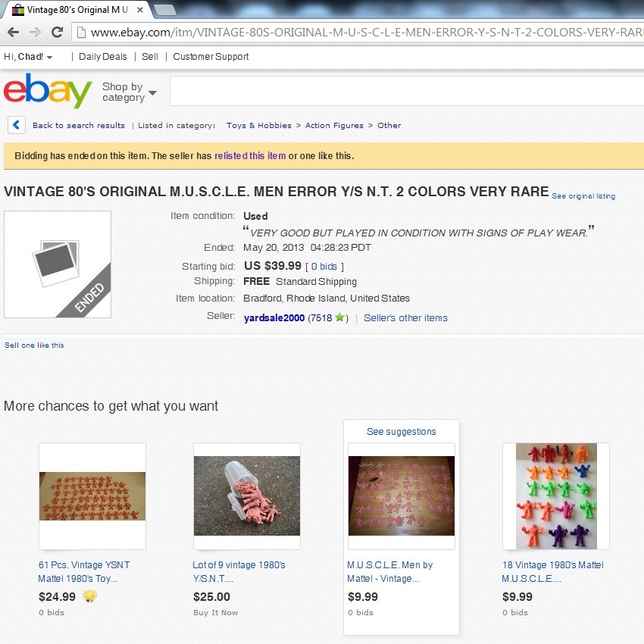
Task: Click the top-rated seller badge icon
Action: pos(90,596)
